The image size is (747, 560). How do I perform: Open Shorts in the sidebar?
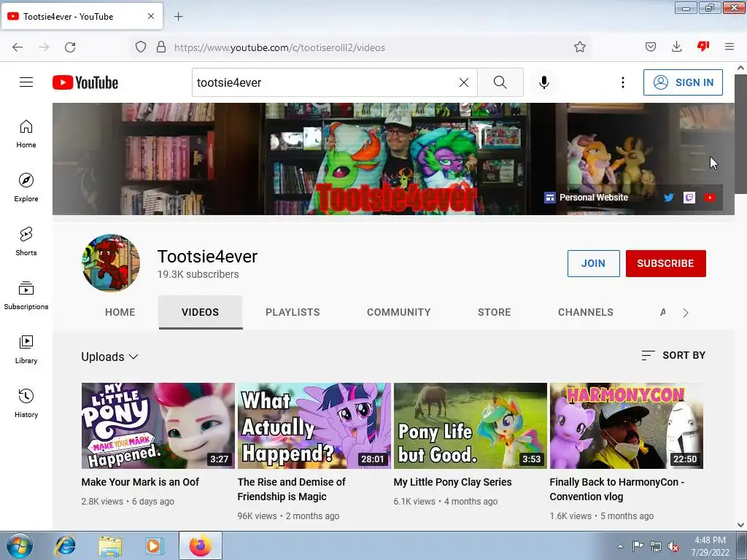tap(26, 241)
